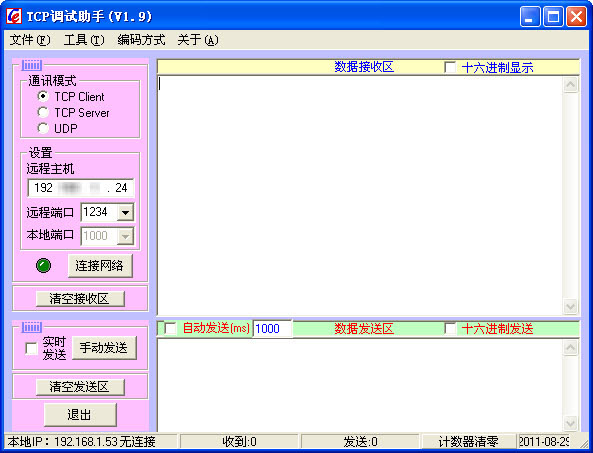Select the TCP Server radio button
Viewport: 593px width, 453px height.
[43, 112]
